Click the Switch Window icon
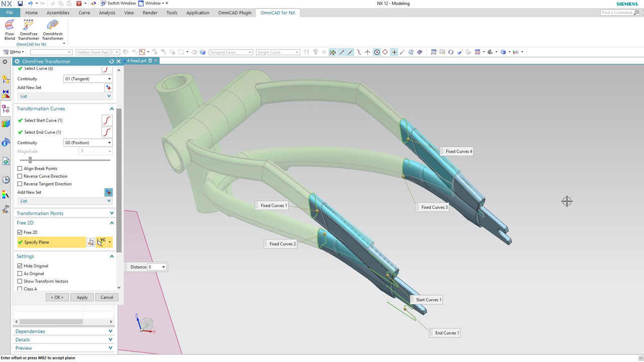 103,4
